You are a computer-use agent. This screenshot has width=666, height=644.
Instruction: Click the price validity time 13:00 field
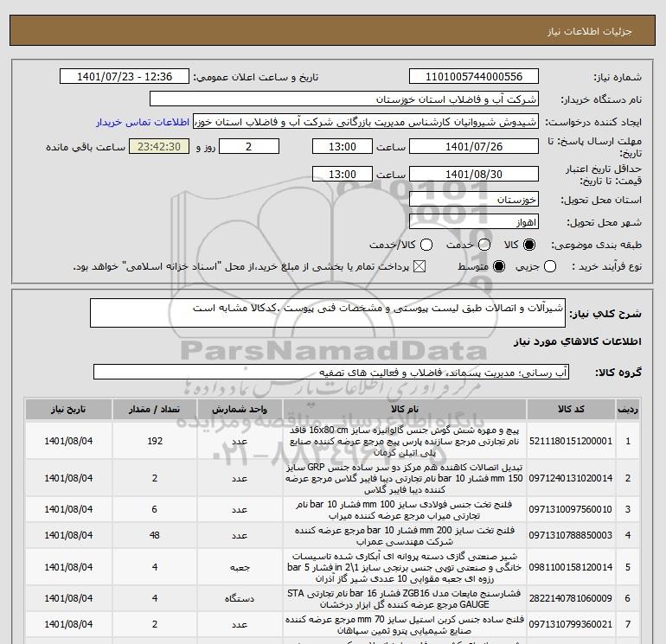[x=343, y=174]
